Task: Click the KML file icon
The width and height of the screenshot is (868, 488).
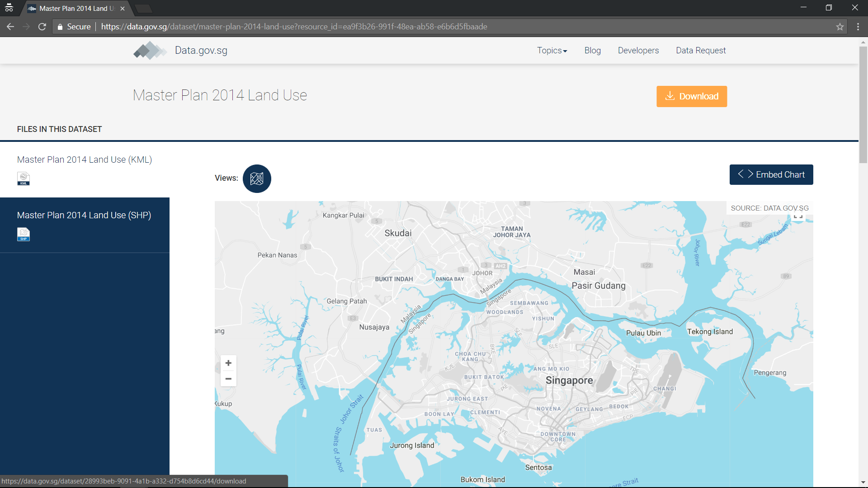Action: 24,178
